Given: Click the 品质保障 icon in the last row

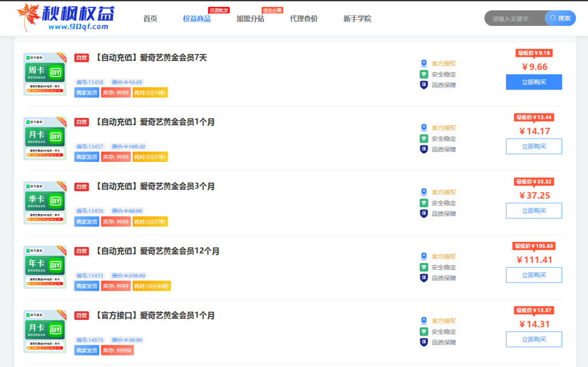Looking at the screenshot, I should 424,342.
